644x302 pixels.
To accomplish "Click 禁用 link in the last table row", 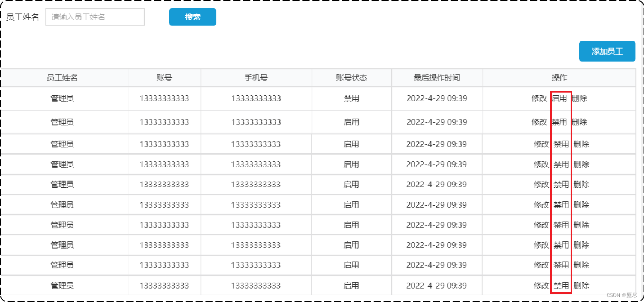I will pos(561,285).
